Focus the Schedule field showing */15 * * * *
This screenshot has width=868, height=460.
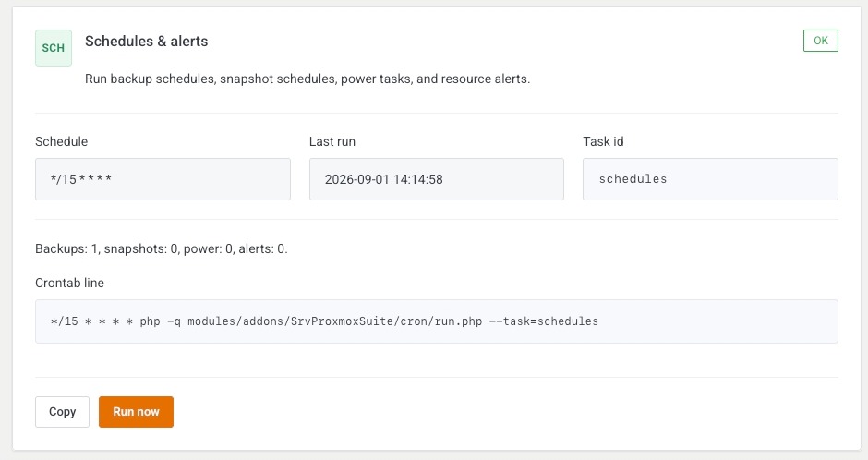[163, 179]
